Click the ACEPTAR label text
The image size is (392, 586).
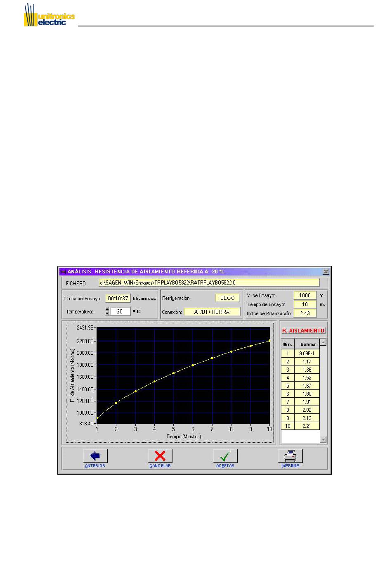[x=225, y=466]
